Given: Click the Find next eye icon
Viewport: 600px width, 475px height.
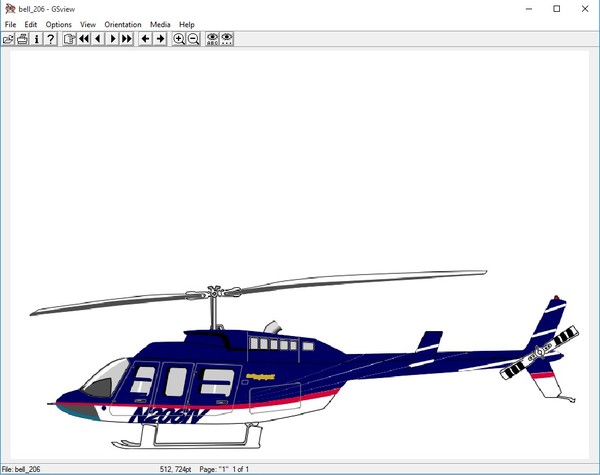Looking at the screenshot, I should 227,39.
